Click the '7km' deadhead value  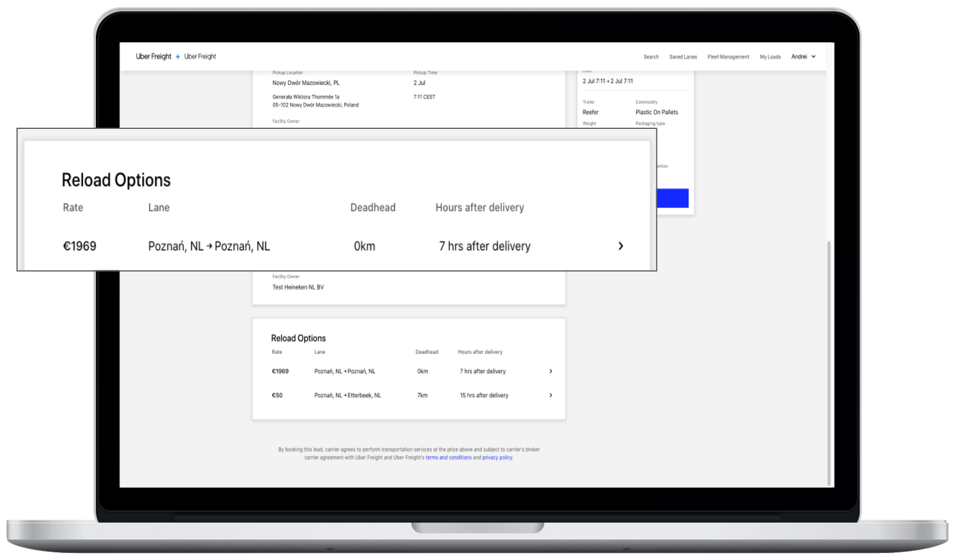click(x=423, y=396)
